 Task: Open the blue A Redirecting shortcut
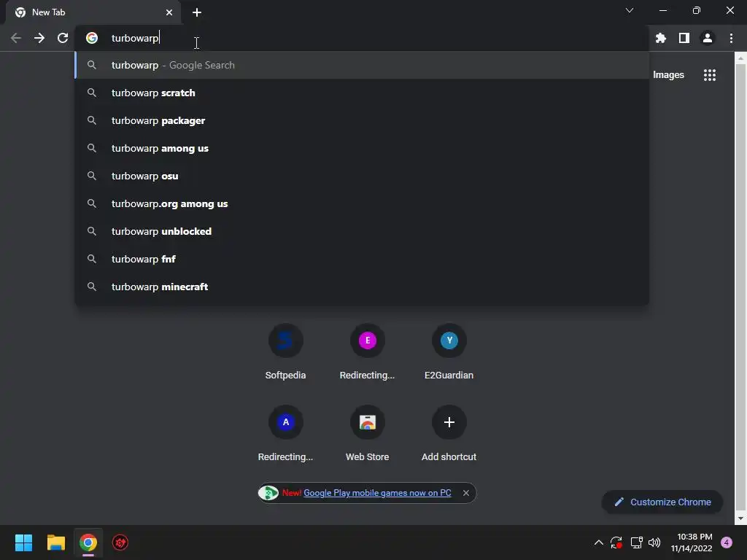(285, 433)
